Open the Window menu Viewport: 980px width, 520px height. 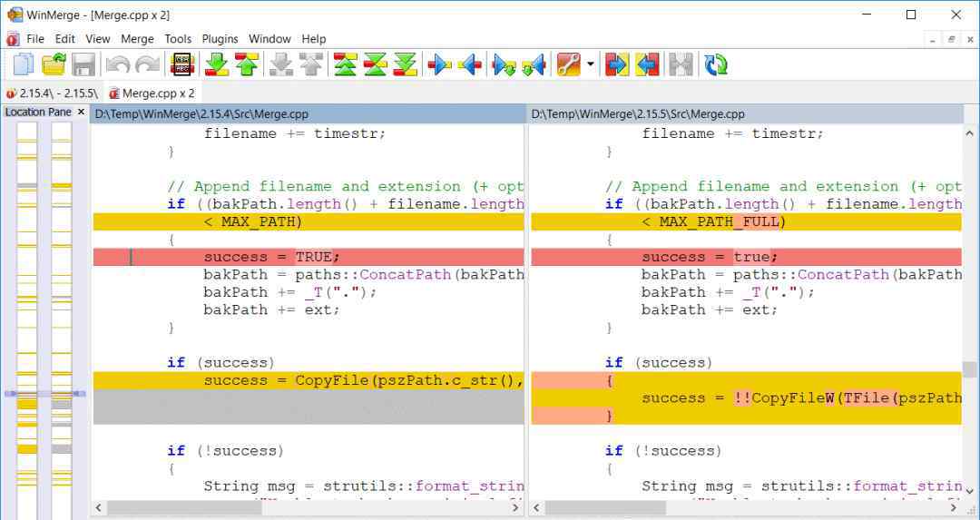pyautogui.click(x=270, y=39)
